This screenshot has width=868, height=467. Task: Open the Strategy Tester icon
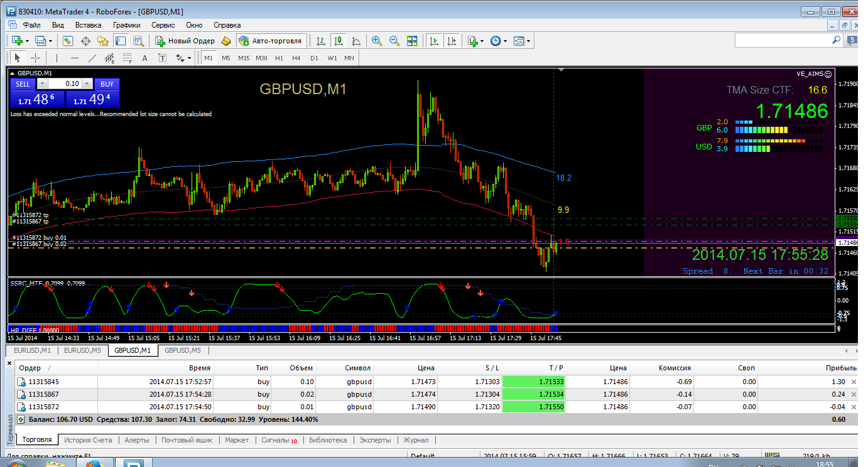(138, 41)
